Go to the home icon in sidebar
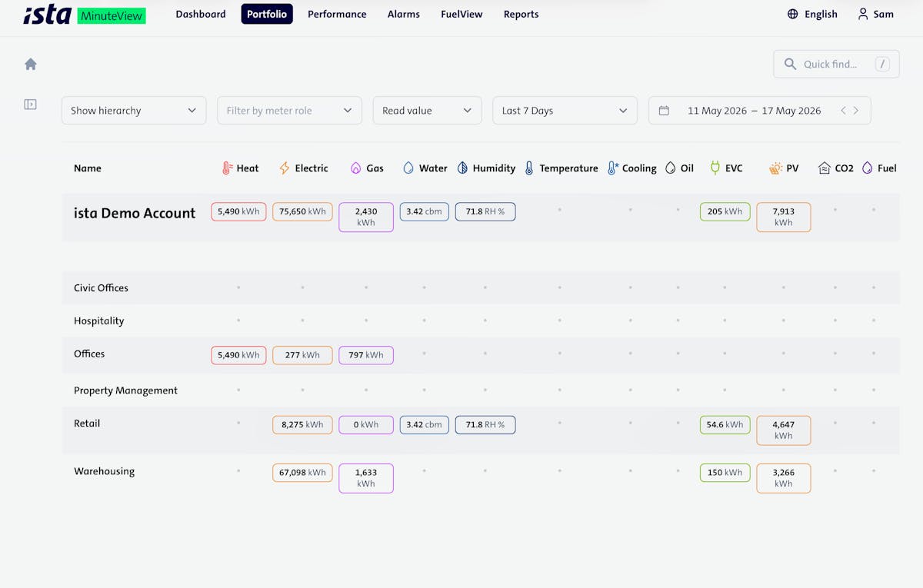 click(x=31, y=65)
